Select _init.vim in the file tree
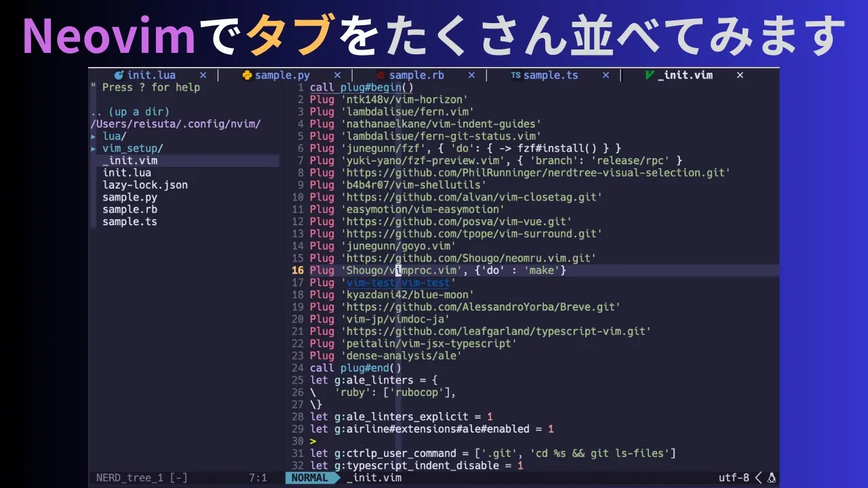The height and width of the screenshot is (488, 868). [130, 161]
